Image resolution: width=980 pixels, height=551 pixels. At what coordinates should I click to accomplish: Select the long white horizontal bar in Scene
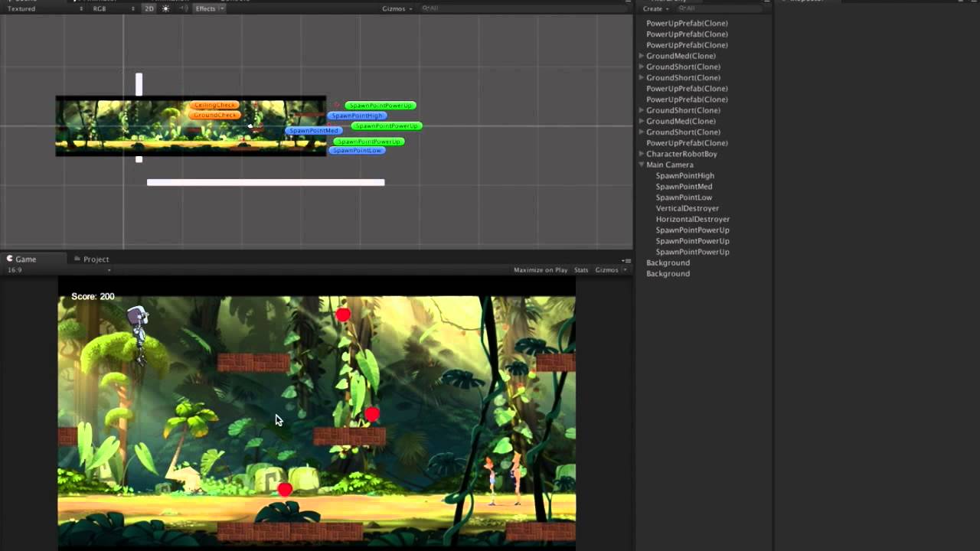tap(266, 182)
